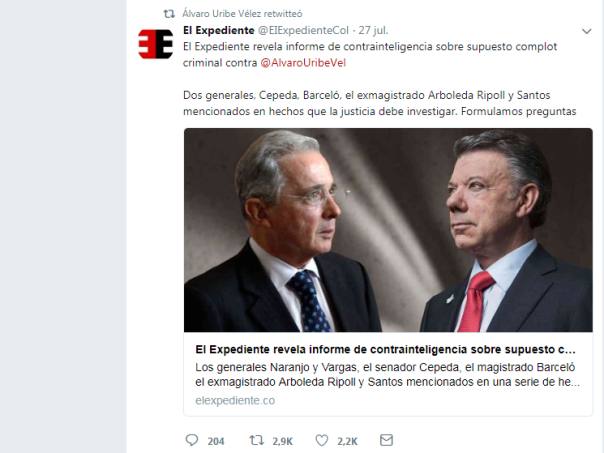The image size is (604, 453).
Task: Open El Expediente profile name
Action: pos(218,30)
